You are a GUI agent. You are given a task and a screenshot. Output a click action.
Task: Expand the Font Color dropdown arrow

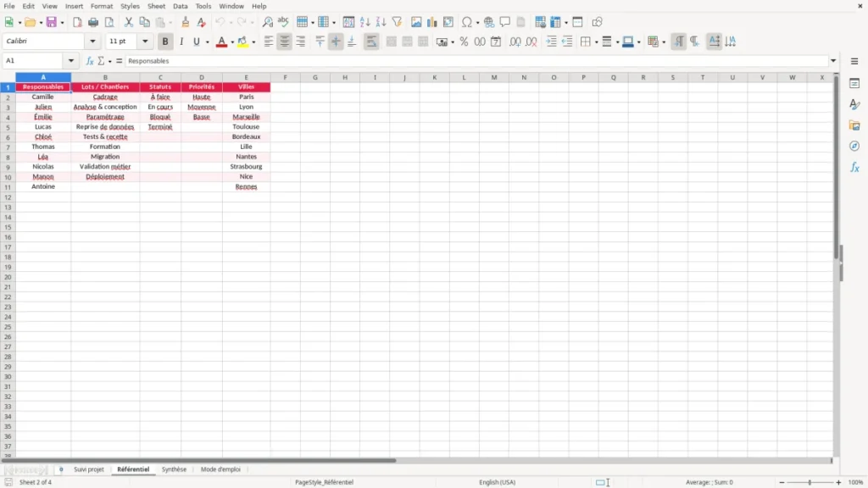pos(232,42)
